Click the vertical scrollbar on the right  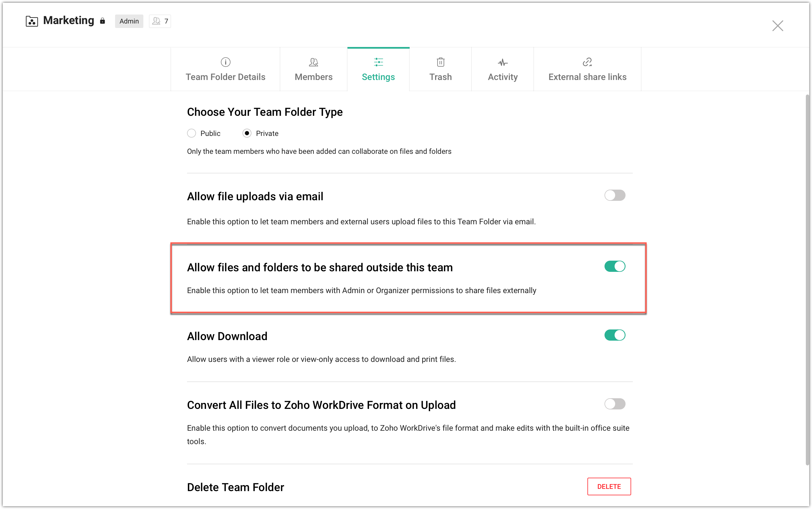pyautogui.click(x=807, y=279)
